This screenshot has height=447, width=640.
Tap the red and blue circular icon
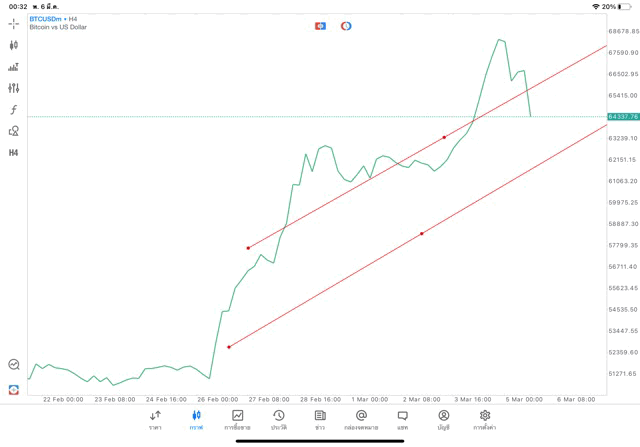click(346, 26)
